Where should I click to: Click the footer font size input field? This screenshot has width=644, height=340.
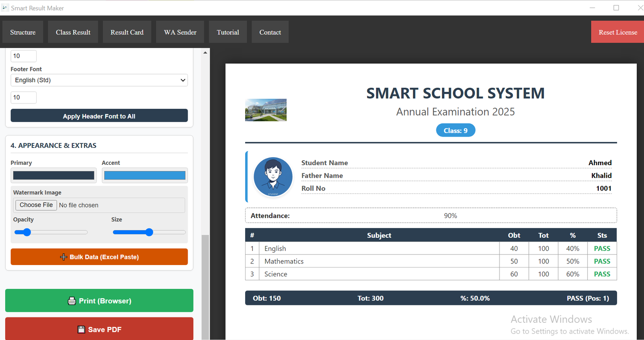tap(23, 97)
